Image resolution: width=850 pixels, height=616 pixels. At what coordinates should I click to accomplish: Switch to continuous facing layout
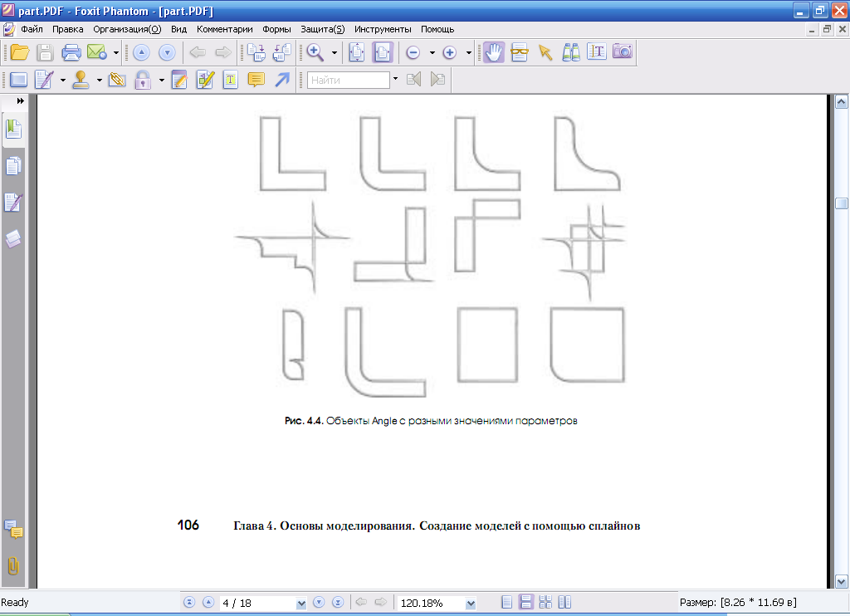pos(545,603)
